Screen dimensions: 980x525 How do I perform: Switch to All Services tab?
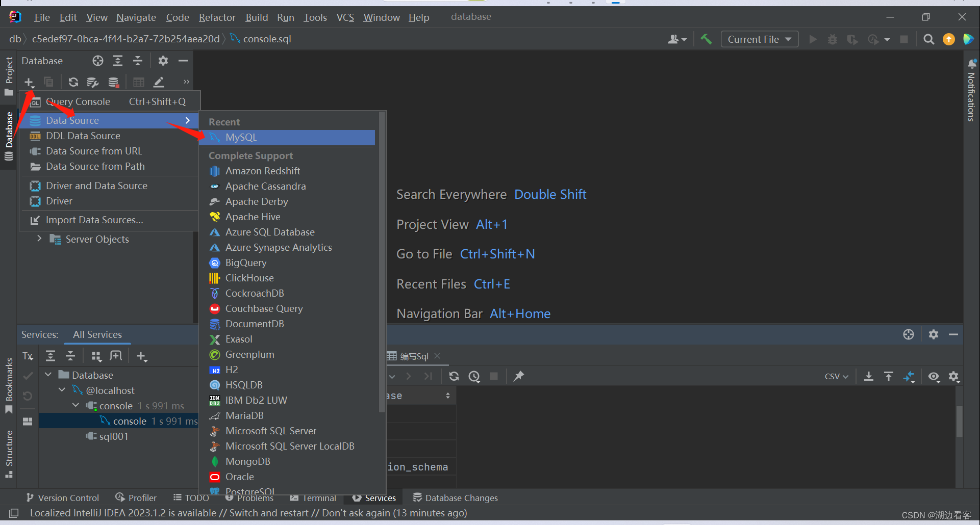97,334
